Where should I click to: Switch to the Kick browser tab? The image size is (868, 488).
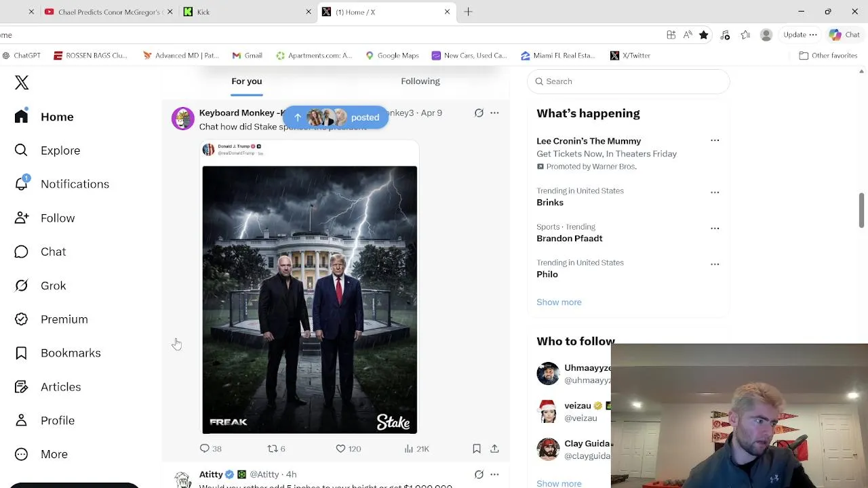coord(245,12)
